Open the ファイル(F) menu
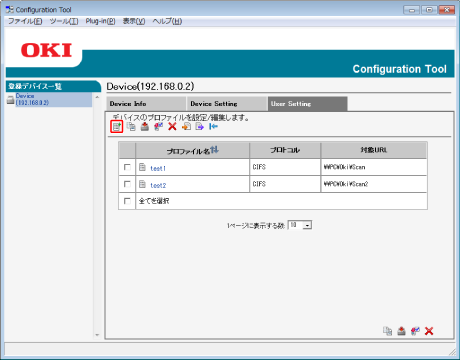Image resolution: width=460 pixels, height=360 pixels. 25,21
